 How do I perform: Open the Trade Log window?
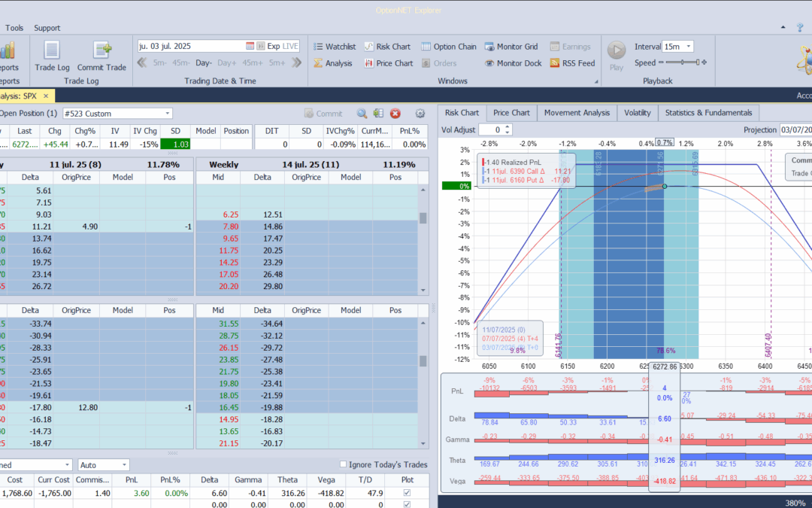click(x=52, y=56)
